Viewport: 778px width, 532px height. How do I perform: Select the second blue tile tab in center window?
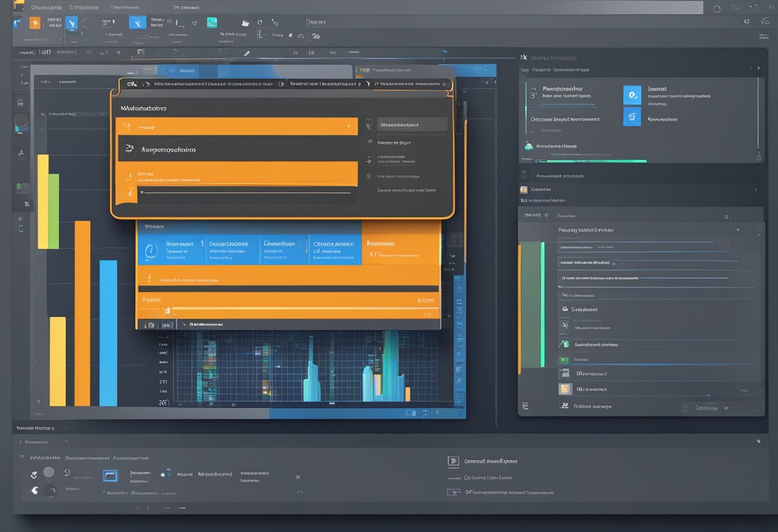[x=231, y=250]
